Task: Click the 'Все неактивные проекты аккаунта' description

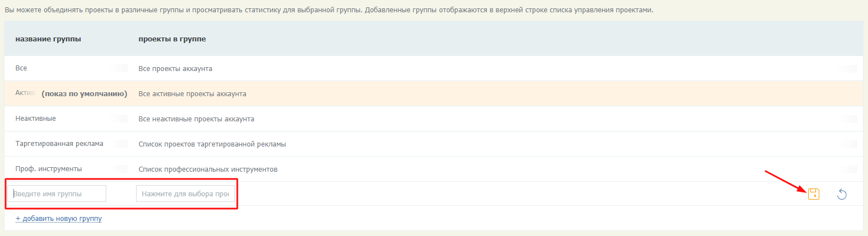Action: [196, 119]
